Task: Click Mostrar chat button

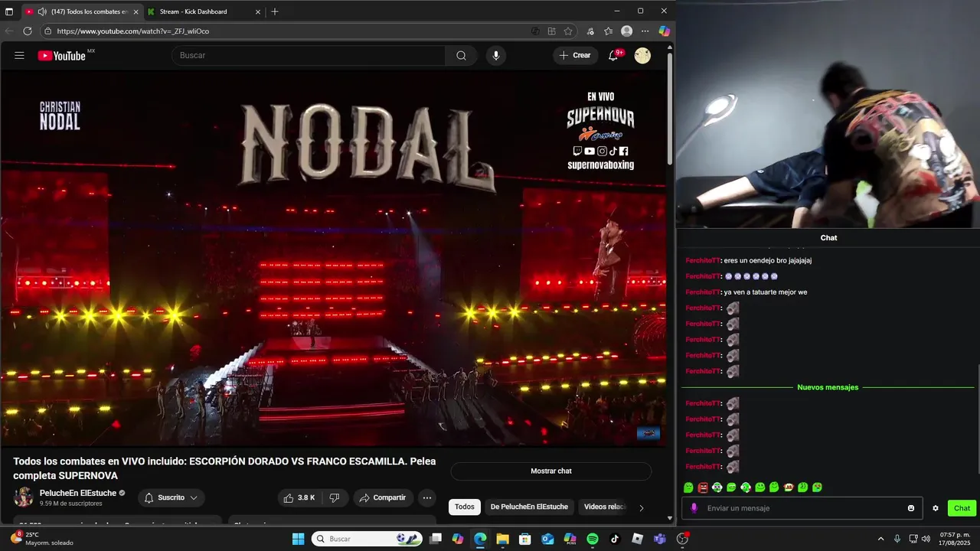Action: tap(551, 471)
